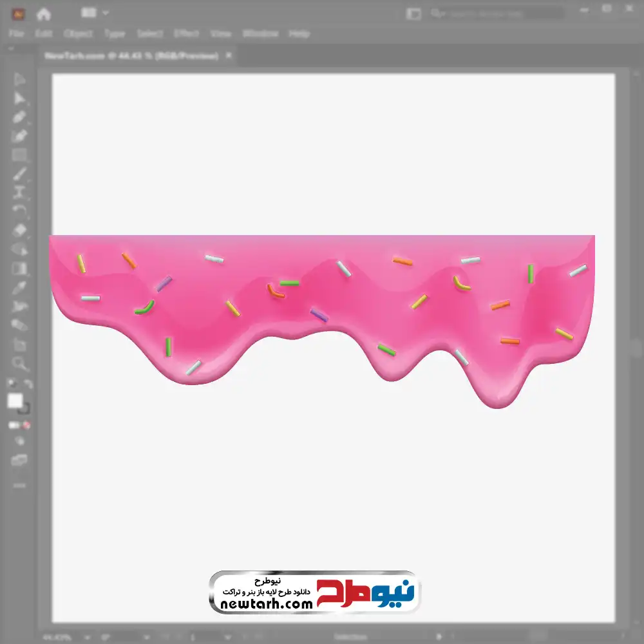644x644 pixels.
Task: Select the Eyedropper tool
Action: point(20,287)
